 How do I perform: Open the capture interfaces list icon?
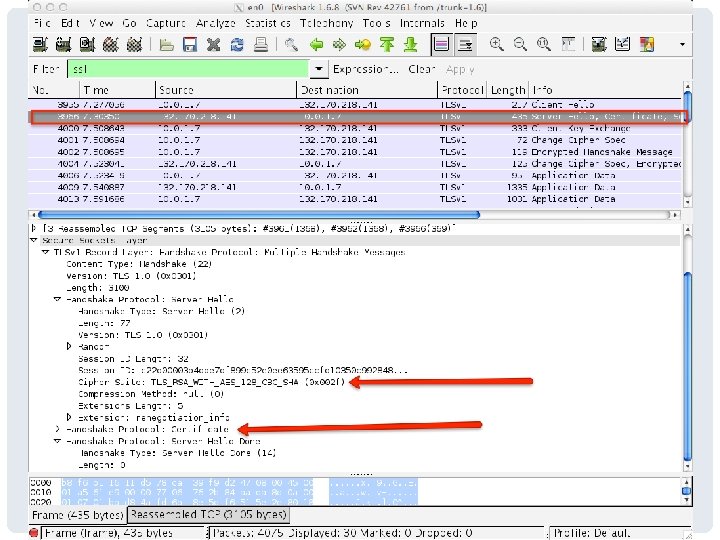[40, 45]
